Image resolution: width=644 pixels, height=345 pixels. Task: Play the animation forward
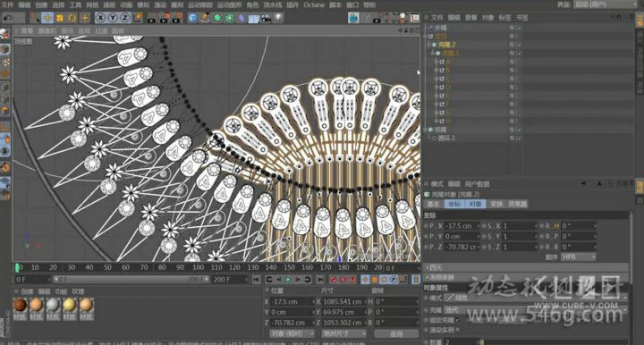288,280
